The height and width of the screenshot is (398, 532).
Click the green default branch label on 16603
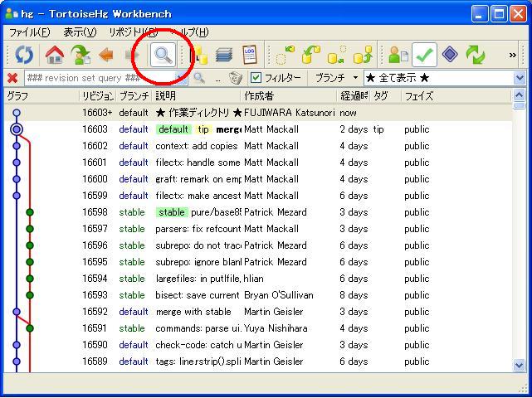point(173,129)
